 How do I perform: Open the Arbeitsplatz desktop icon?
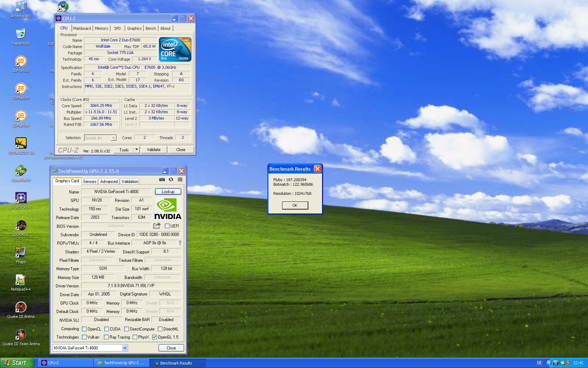[x=21, y=9]
